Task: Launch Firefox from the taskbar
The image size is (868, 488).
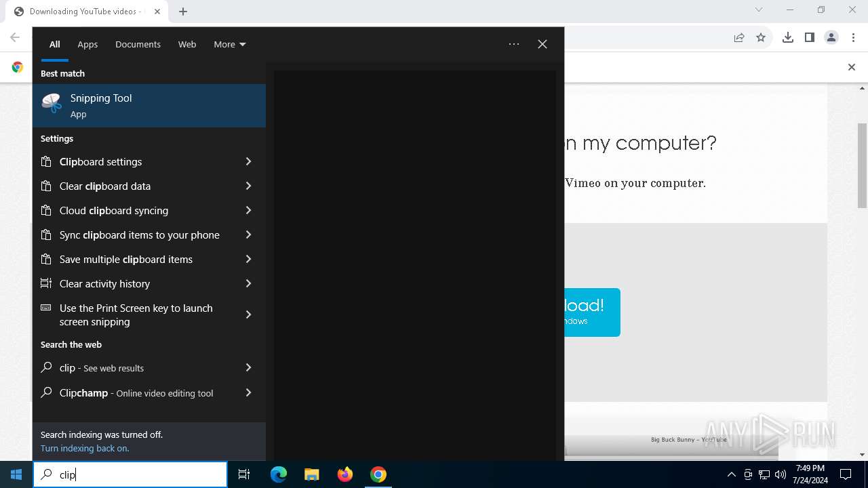Action: pyautogui.click(x=345, y=474)
